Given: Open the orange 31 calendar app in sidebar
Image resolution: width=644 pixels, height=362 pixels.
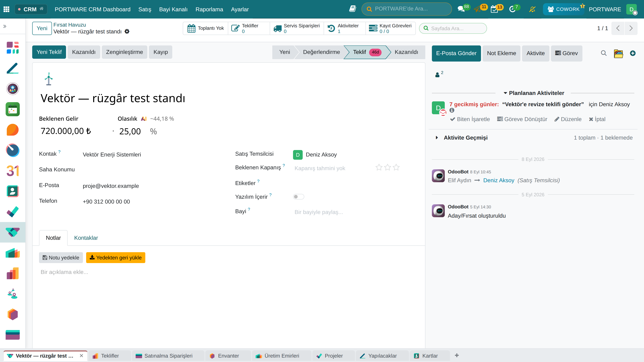Looking at the screenshot, I should tap(12, 171).
